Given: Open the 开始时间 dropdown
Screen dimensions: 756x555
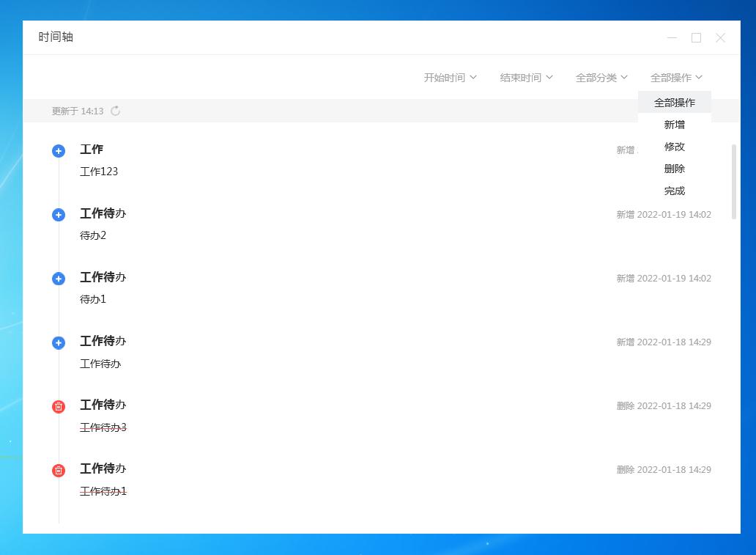Looking at the screenshot, I should [450, 77].
